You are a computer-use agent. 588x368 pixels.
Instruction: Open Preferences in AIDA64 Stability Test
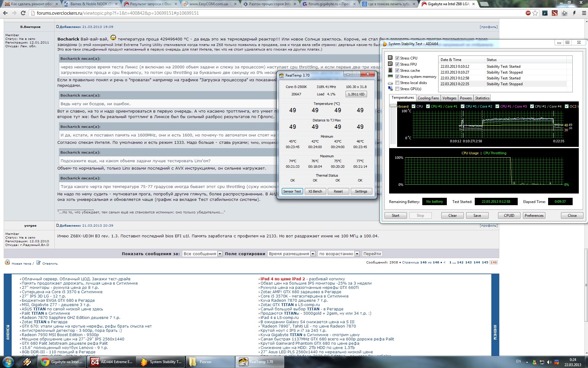point(534,216)
